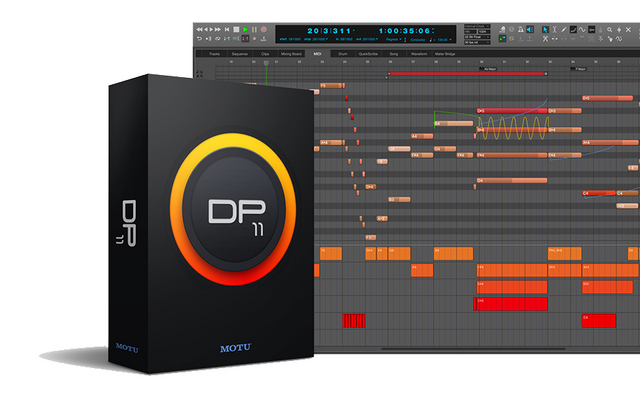This screenshot has height=396, width=640.
Task: Click the green Play transport button
Action: pos(245,29)
